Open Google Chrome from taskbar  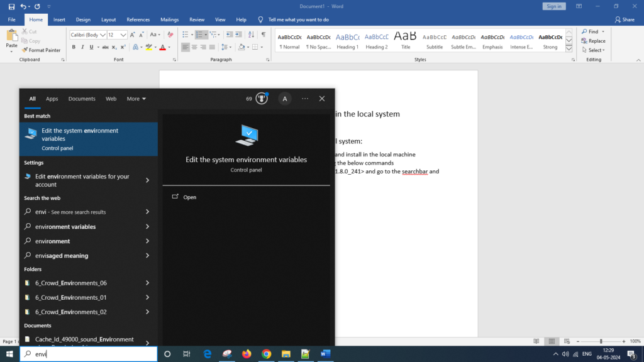(x=266, y=354)
